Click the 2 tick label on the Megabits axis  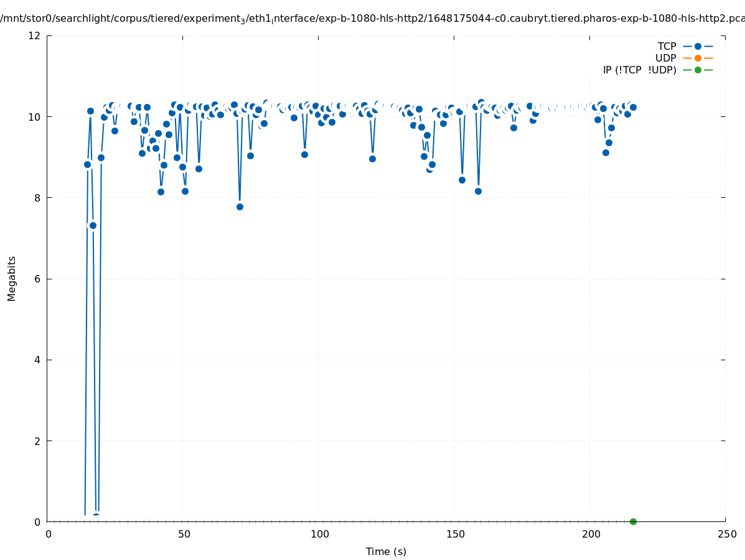pos(37,441)
